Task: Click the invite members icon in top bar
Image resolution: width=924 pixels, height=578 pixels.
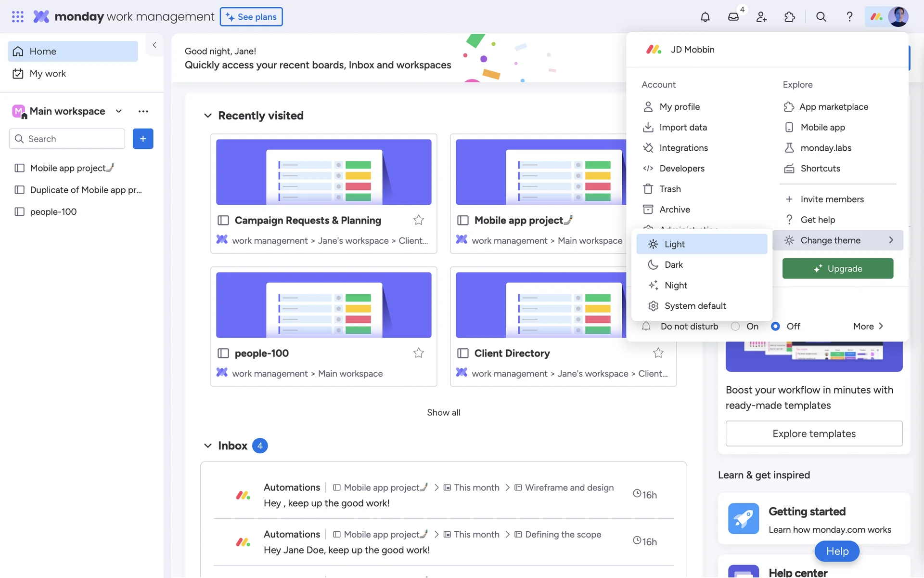Action: point(761,17)
